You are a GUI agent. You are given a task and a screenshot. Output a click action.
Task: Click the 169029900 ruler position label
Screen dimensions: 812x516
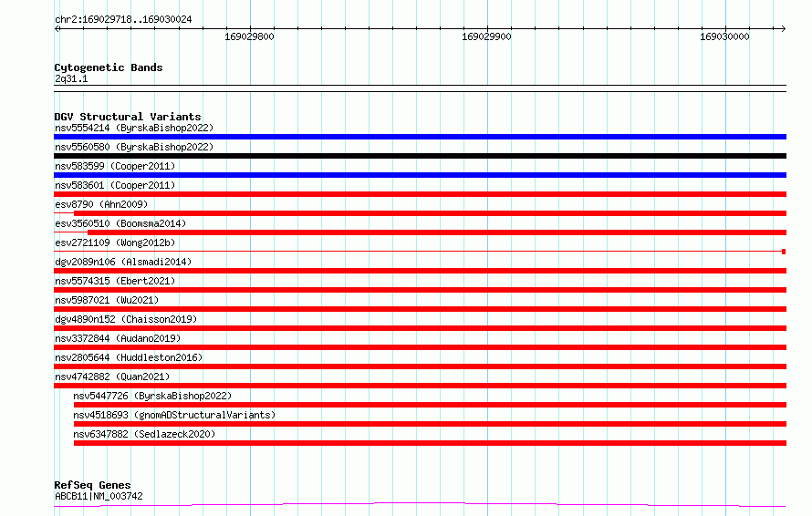[486, 36]
